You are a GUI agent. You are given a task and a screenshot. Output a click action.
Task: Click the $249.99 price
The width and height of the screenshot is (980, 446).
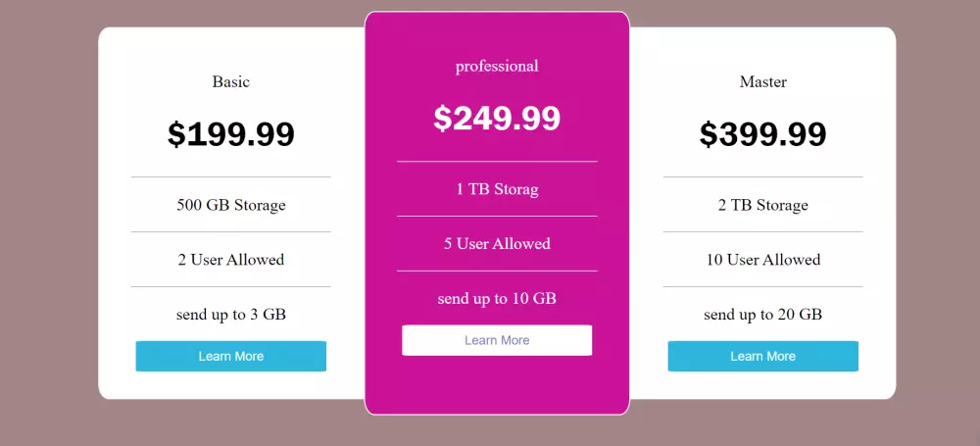[x=497, y=119]
